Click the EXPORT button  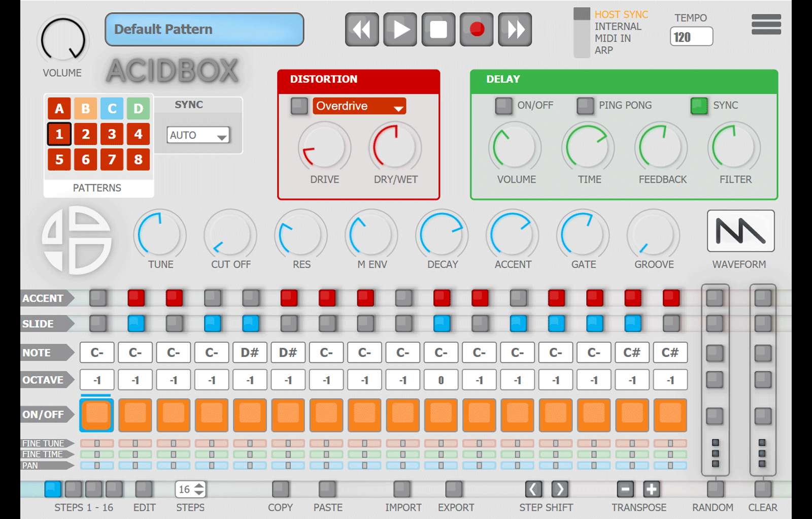point(454,489)
